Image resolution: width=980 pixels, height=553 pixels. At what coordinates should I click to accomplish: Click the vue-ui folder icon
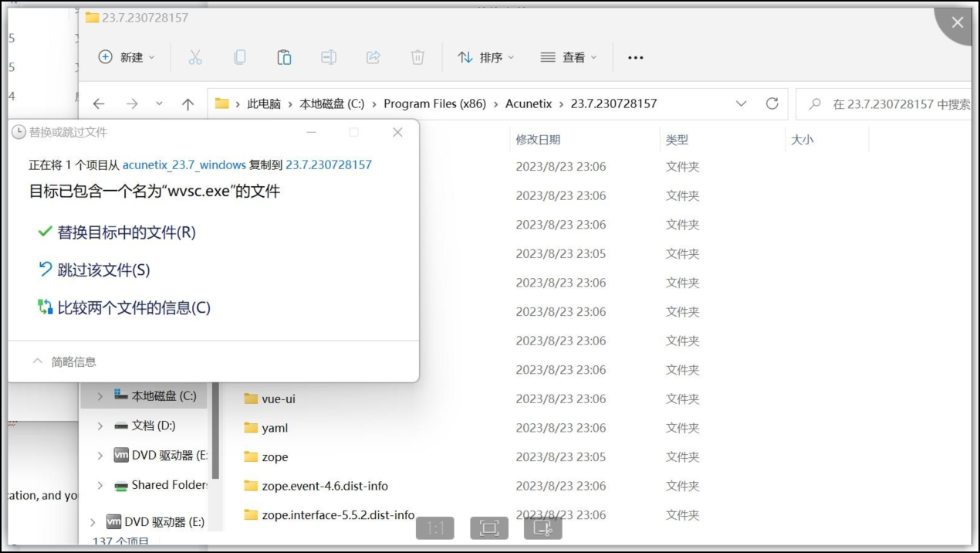click(250, 399)
